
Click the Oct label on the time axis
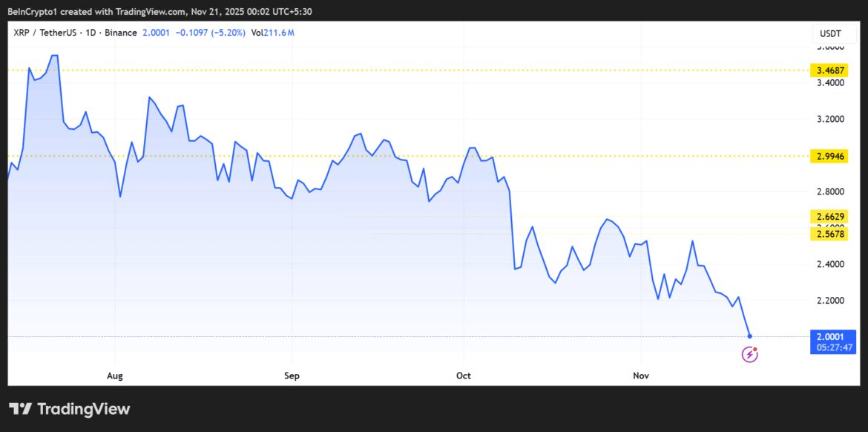464,376
